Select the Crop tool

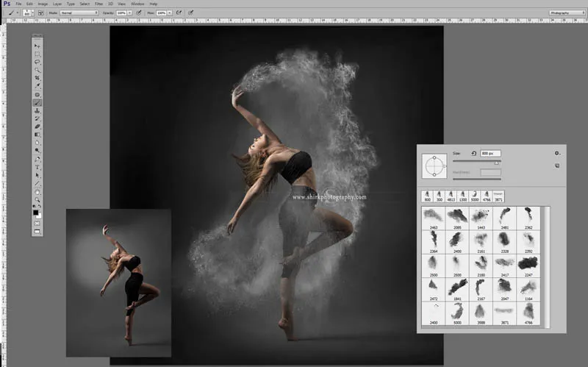coord(37,78)
